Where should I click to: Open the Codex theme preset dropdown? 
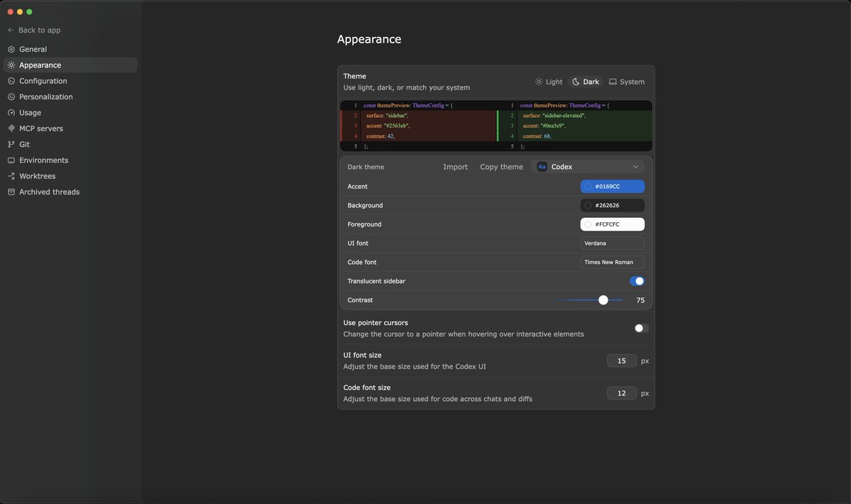588,167
